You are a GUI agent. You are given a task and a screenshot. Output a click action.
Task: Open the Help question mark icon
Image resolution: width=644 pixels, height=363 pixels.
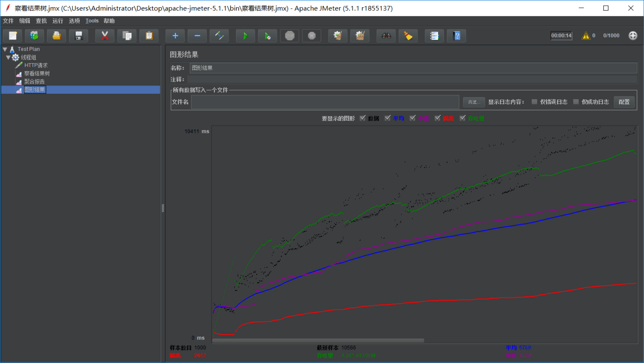[457, 36]
